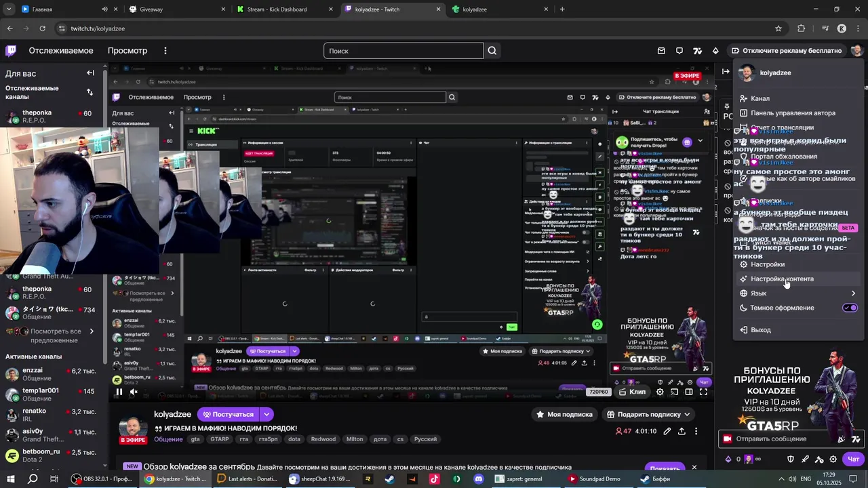Viewport: 868px width, 488px height.
Task: Click the purple Чат send button
Action: point(854,459)
